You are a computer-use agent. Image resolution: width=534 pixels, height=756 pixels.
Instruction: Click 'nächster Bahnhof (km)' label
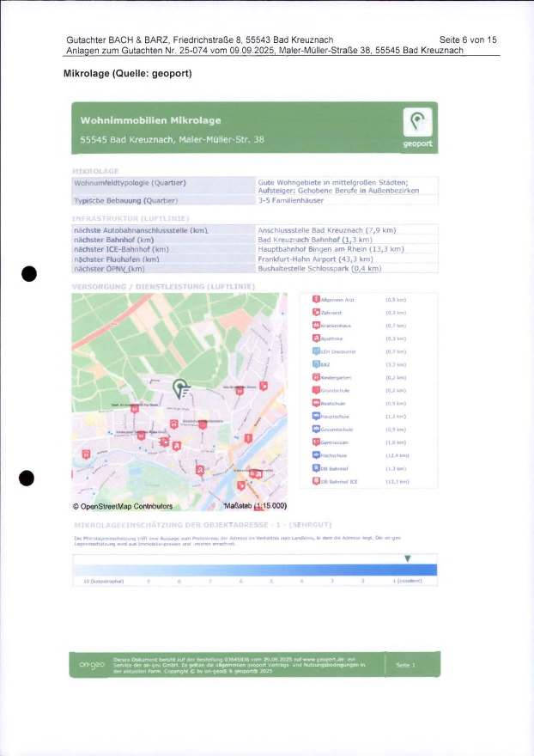pos(113,240)
